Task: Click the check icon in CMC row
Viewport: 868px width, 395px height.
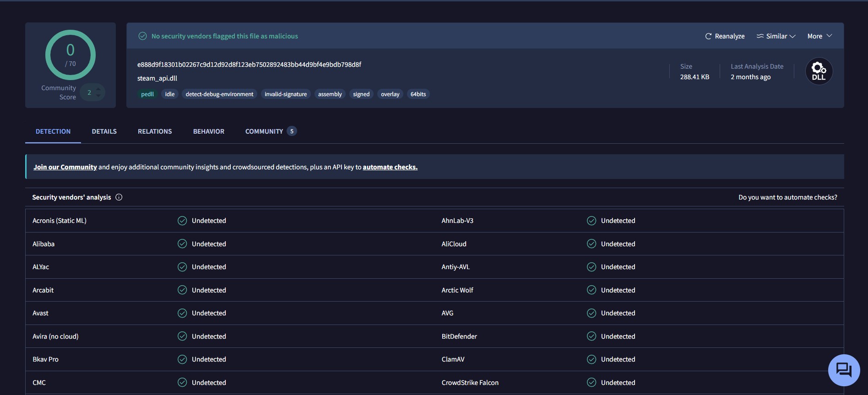Action: click(x=182, y=383)
